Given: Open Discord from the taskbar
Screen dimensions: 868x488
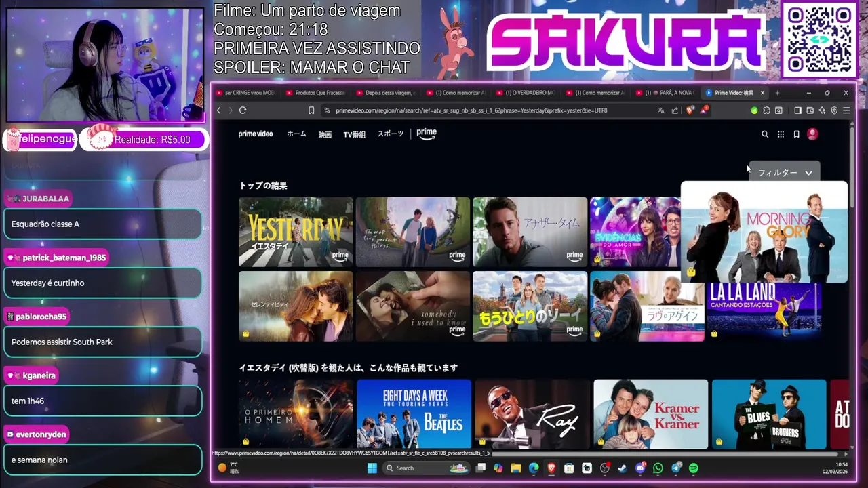Looking at the screenshot, I should (640, 468).
